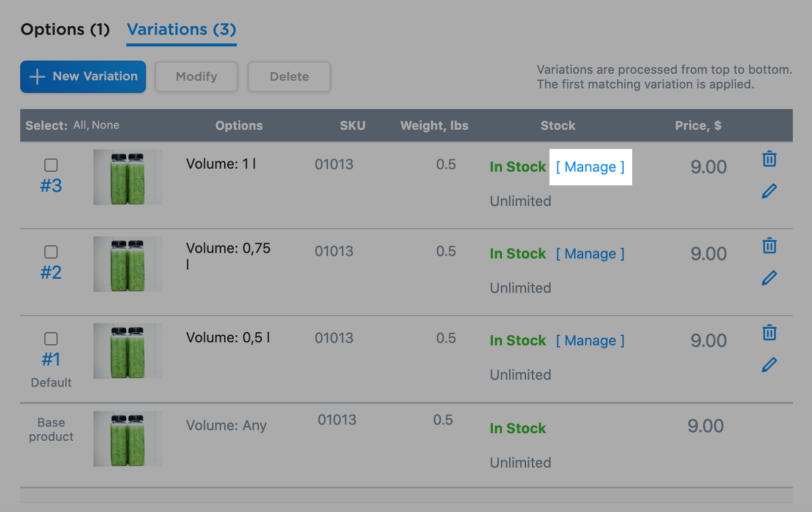Check the checkbox for variation #2
This screenshot has width=812, height=512.
coord(51,251)
